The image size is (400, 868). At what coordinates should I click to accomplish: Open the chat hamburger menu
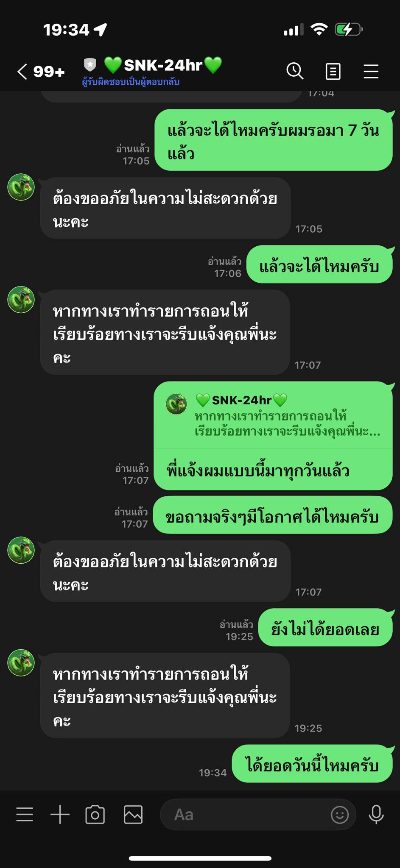click(x=371, y=71)
